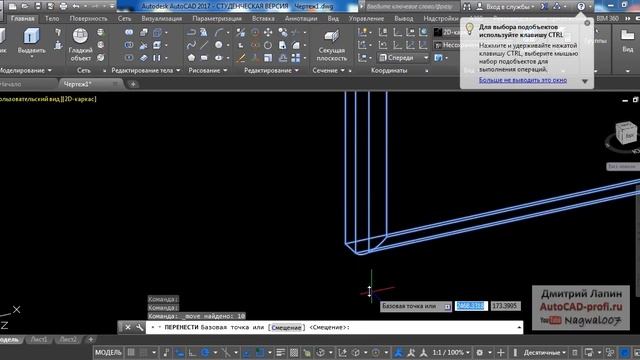This screenshot has height=360, width=640.
Task: Click the highlighted X coordinate input field
Action: [471, 306]
